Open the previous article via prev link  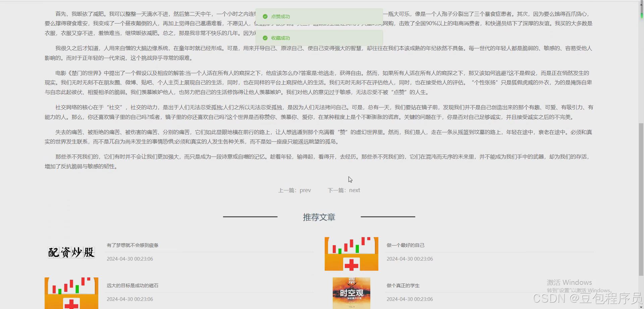(x=305, y=190)
